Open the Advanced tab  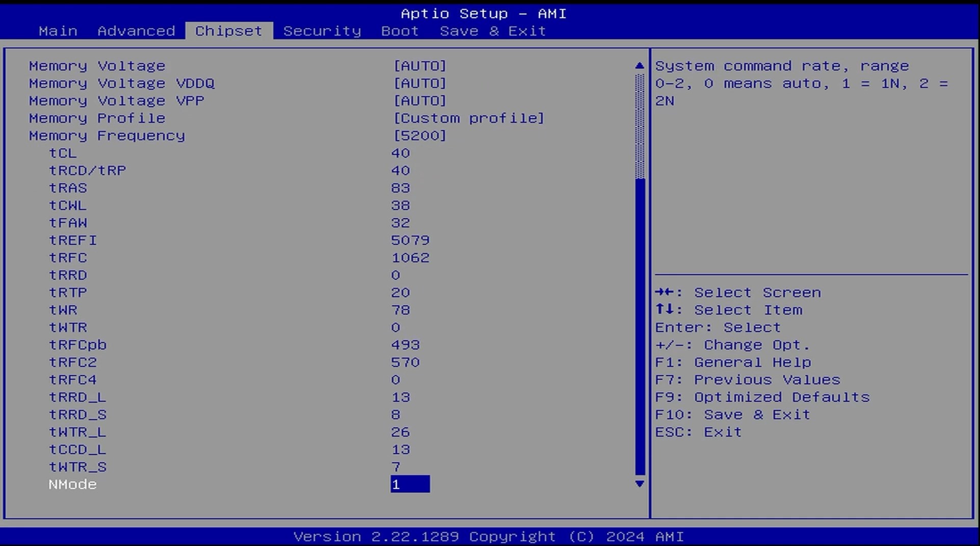click(136, 31)
